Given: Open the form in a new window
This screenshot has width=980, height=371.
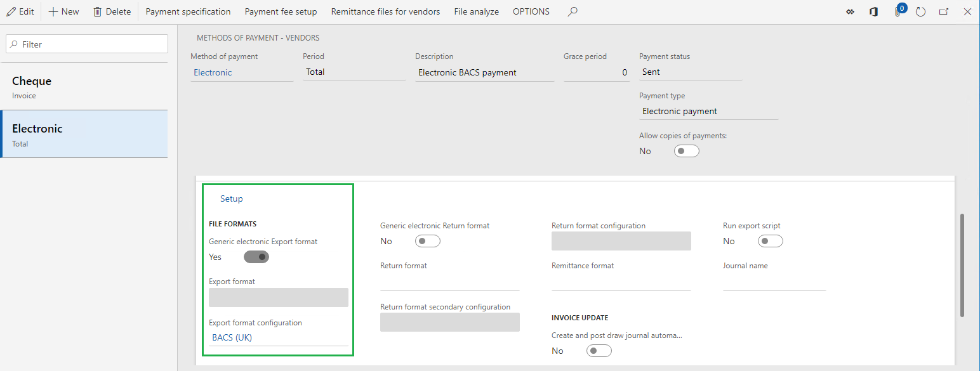Looking at the screenshot, I should [944, 11].
